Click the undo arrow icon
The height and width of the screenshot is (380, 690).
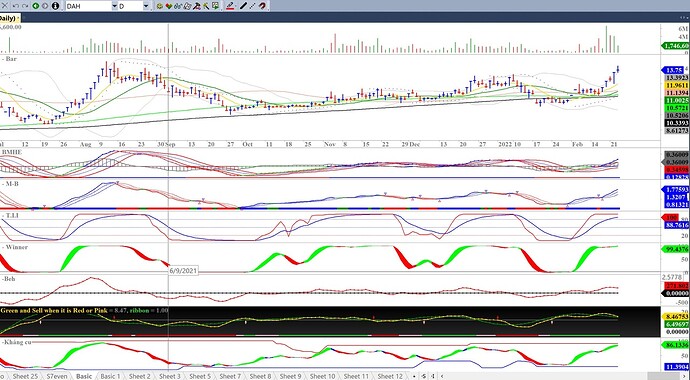[16, 6]
